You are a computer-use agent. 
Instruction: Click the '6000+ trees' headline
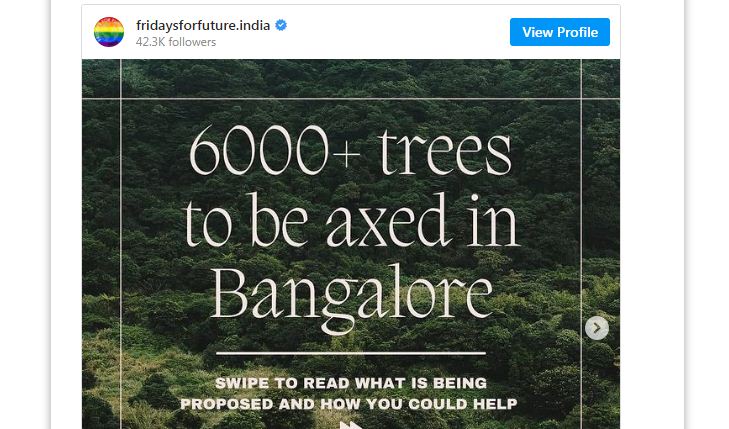point(351,151)
